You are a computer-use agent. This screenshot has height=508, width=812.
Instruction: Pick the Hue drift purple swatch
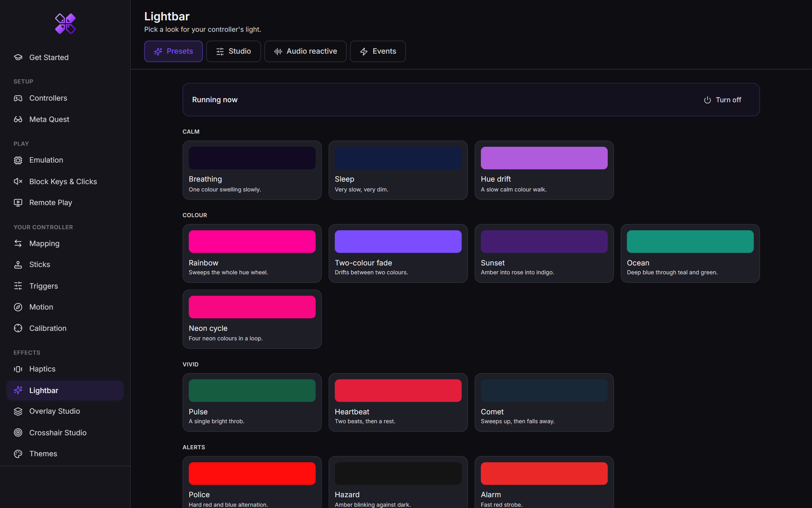pyautogui.click(x=544, y=158)
